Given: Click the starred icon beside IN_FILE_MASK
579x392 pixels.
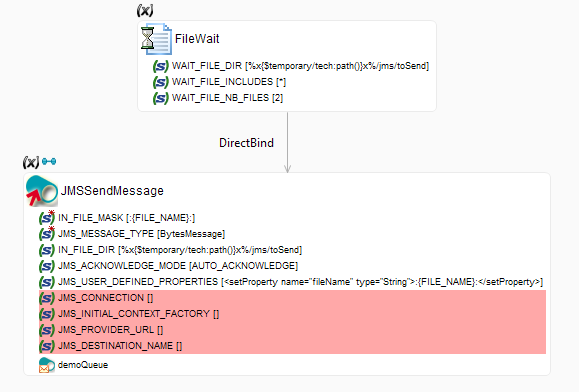Looking at the screenshot, I should [47, 218].
